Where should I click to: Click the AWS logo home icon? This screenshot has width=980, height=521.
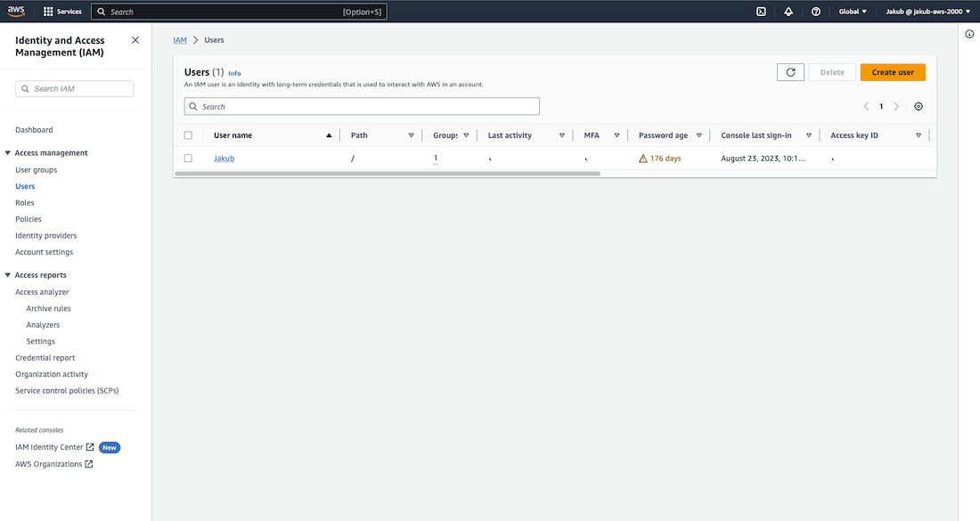coord(18,12)
